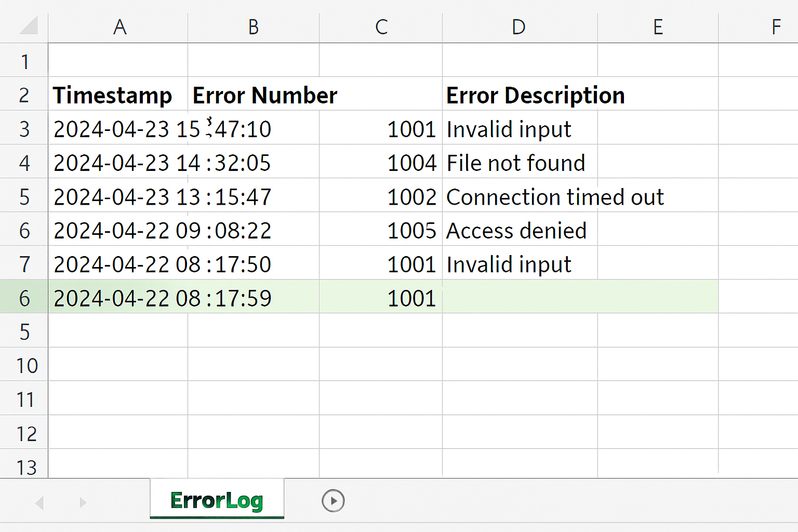Screen dimensions: 798x532
Task: Select row 7 header
Action: click(x=24, y=263)
